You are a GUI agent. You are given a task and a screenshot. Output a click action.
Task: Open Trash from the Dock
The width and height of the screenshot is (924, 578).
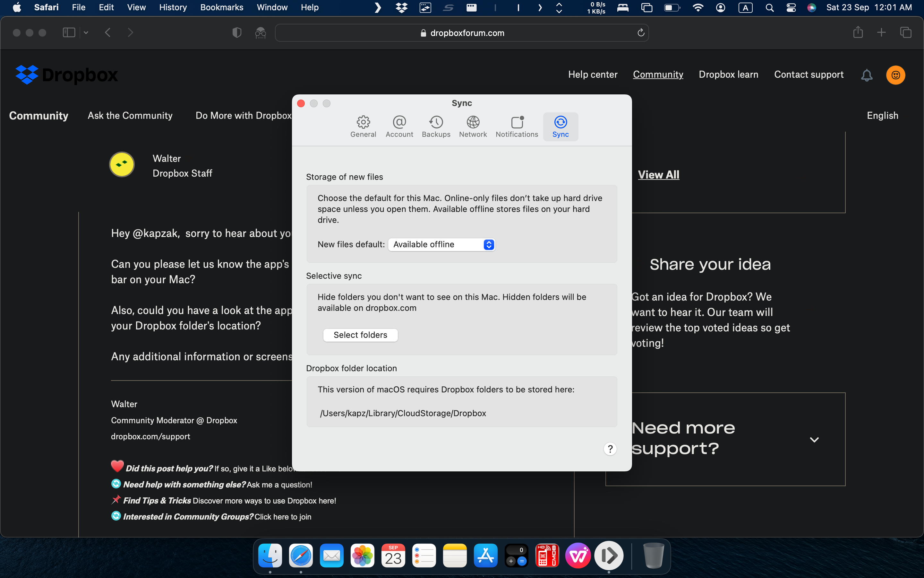pos(653,556)
